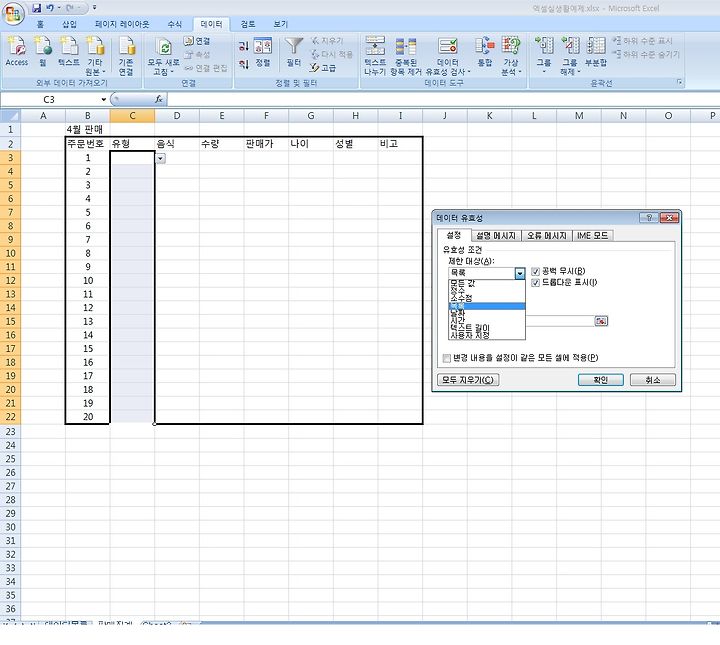This screenshot has width=720, height=645.
Task: Open the Advanced (고급) filter
Action: click(x=323, y=68)
